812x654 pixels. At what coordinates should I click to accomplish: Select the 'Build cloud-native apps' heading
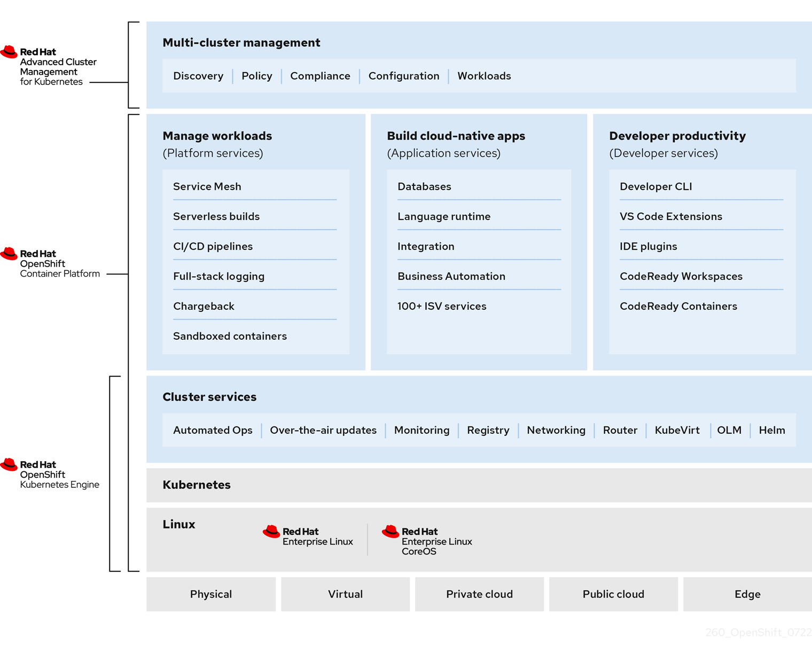coord(456,136)
